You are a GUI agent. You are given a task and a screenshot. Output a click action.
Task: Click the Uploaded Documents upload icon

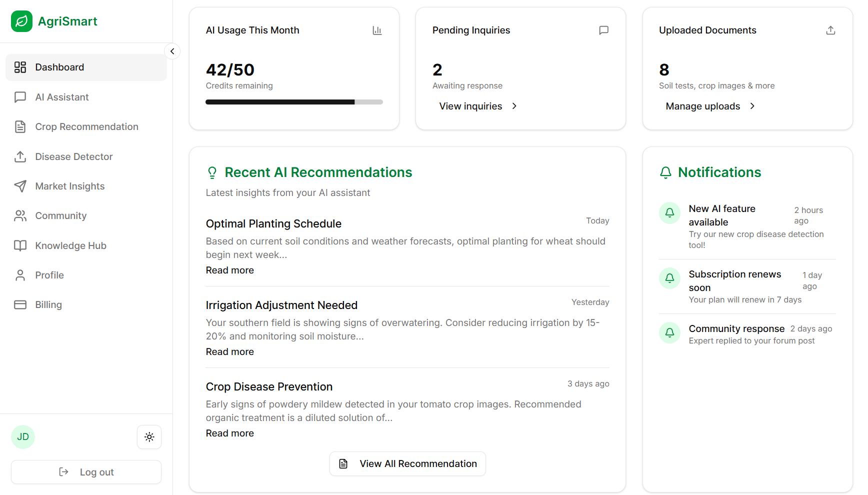pyautogui.click(x=830, y=30)
